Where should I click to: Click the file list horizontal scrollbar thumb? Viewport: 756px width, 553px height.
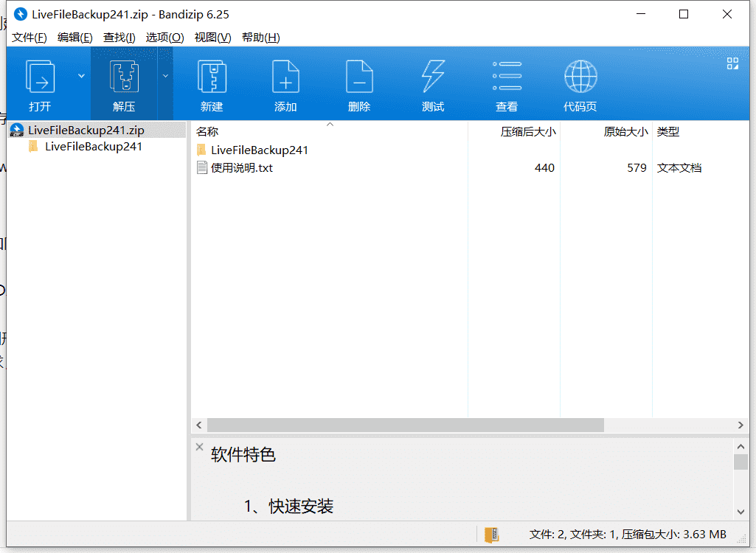[x=406, y=425]
